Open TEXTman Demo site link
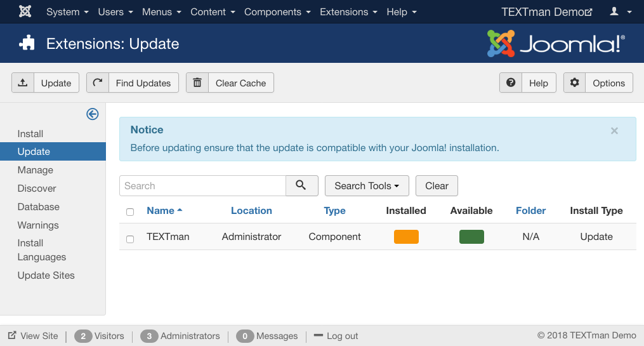Viewport: 644px width, 346px height. tap(547, 12)
